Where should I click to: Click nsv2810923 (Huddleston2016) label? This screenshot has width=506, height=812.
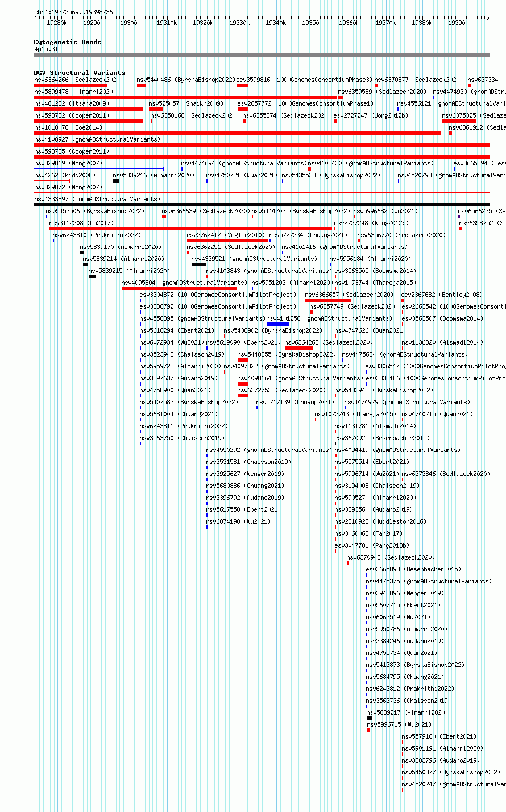click(x=381, y=521)
